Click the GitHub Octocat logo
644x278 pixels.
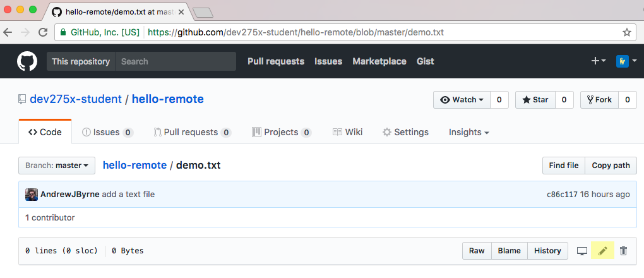pos(27,61)
